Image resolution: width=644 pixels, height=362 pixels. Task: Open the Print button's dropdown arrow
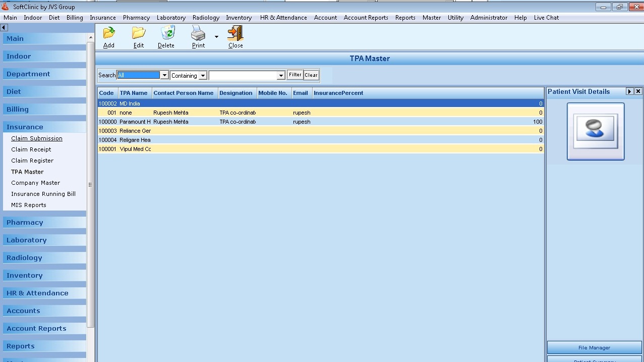[216, 36]
